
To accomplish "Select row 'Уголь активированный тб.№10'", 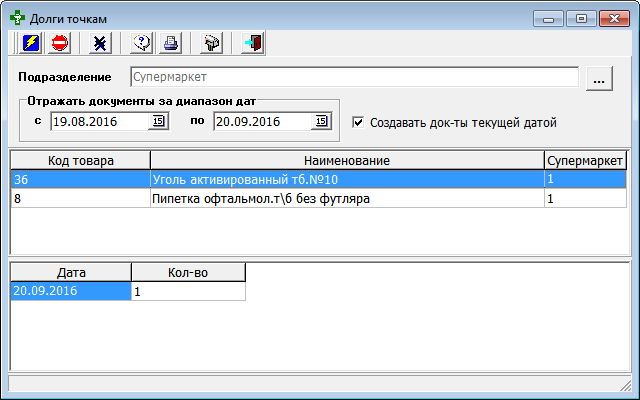I will pyautogui.click(x=318, y=179).
